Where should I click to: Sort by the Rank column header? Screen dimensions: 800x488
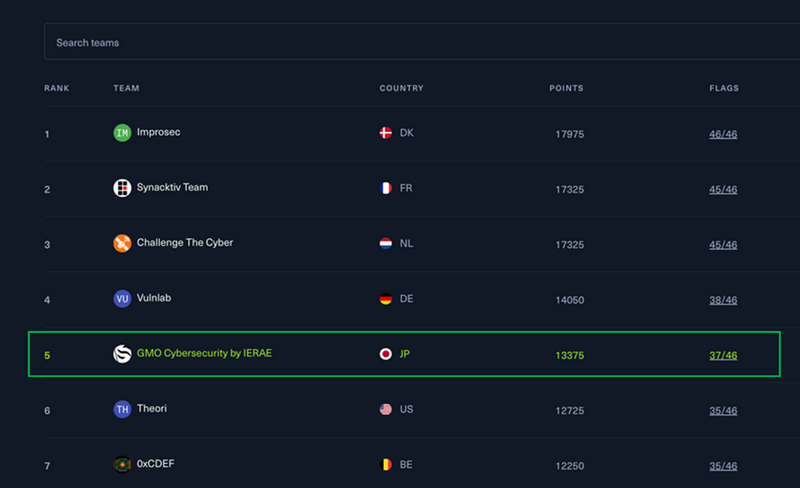(56, 88)
